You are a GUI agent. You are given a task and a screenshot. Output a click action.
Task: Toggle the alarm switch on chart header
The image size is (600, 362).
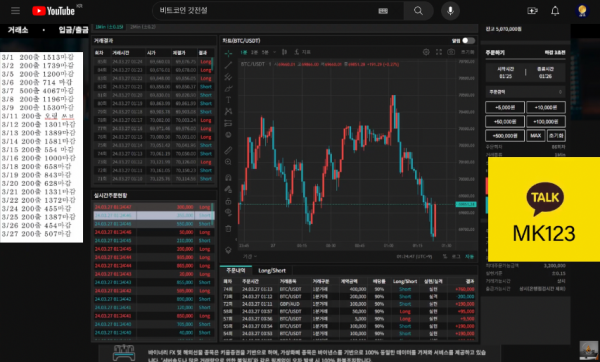[468, 41]
